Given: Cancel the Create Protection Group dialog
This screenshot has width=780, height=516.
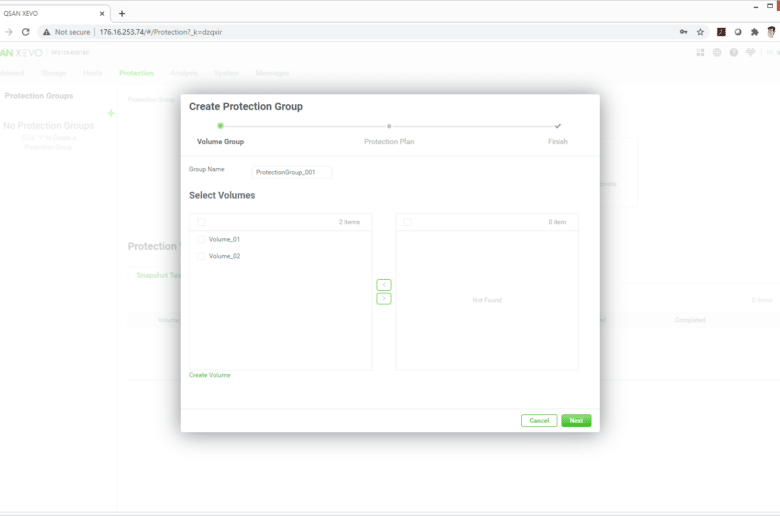Looking at the screenshot, I should 539,420.
